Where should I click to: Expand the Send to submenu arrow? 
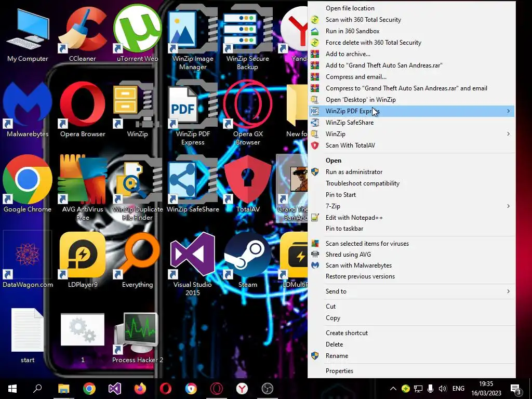point(508,291)
